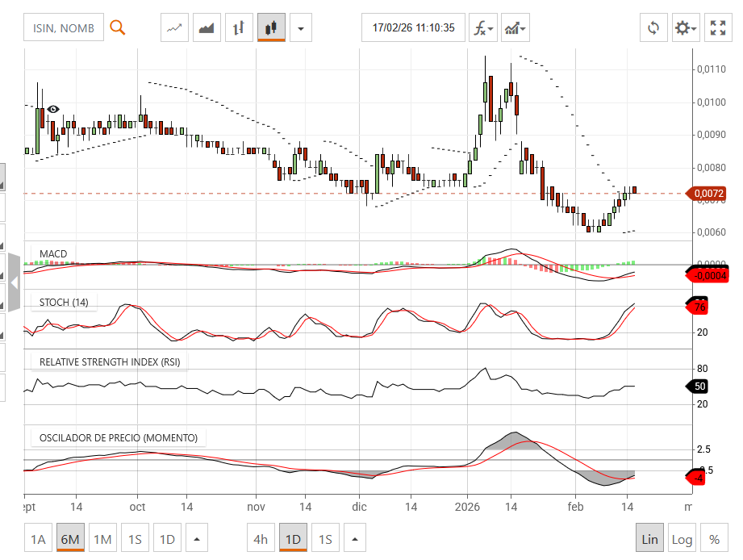Expand chart to fullscreen
Screen dimensions: 743x560
click(x=718, y=28)
